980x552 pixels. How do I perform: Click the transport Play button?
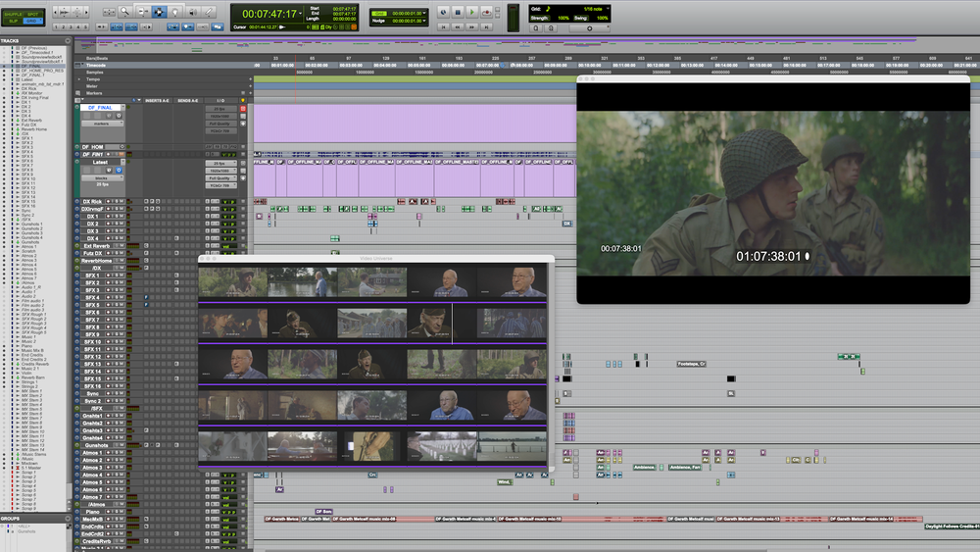pos(472,12)
